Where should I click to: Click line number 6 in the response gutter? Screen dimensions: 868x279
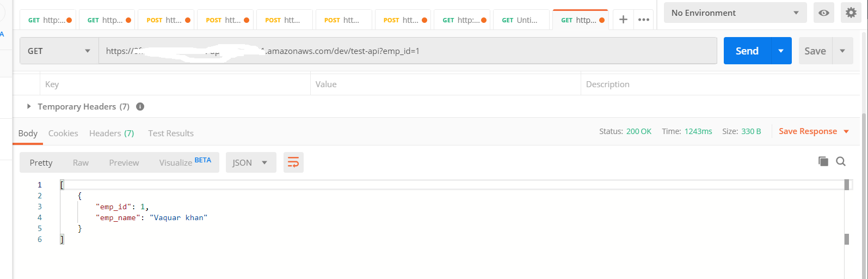pos(39,239)
